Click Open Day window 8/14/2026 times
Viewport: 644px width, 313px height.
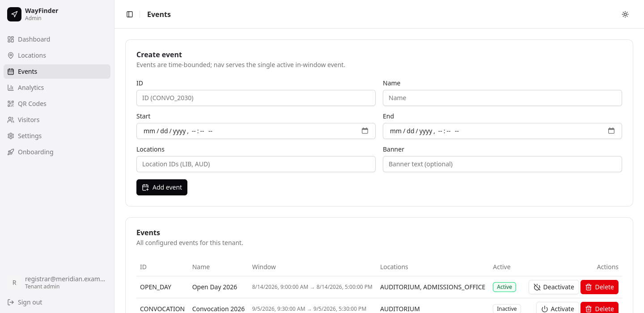pyautogui.click(x=312, y=287)
